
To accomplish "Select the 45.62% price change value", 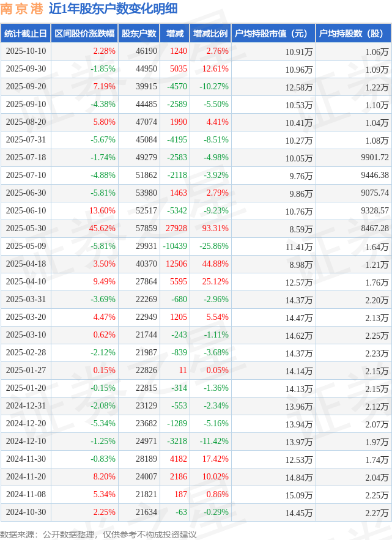I will 102,228.
